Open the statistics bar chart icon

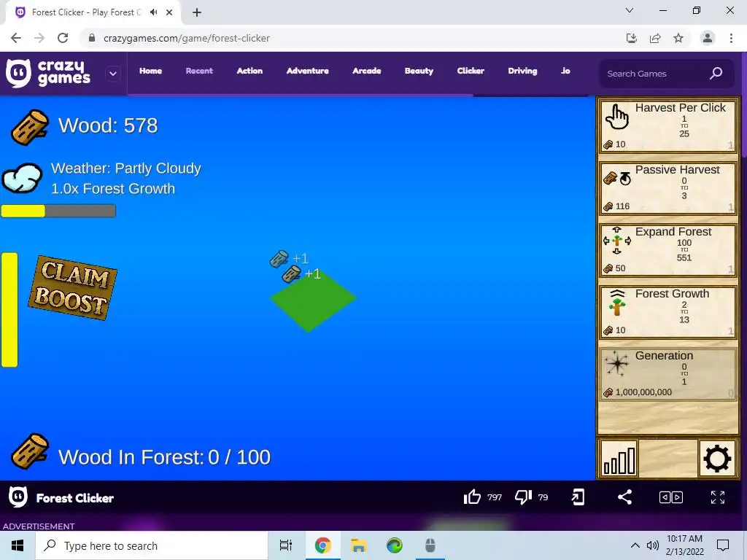(x=619, y=459)
